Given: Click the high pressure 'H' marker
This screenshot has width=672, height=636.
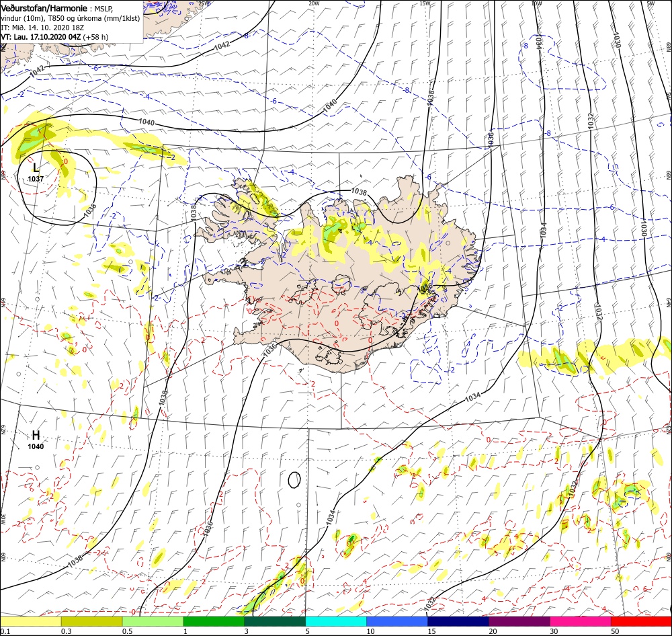Looking at the screenshot, I should [36, 435].
